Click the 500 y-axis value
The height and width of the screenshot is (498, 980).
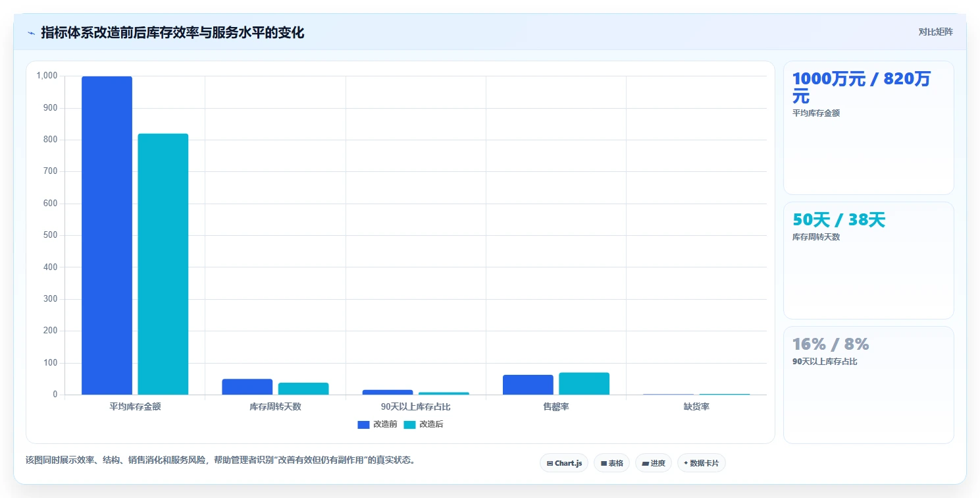pyautogui.click(x=51, y=235)
